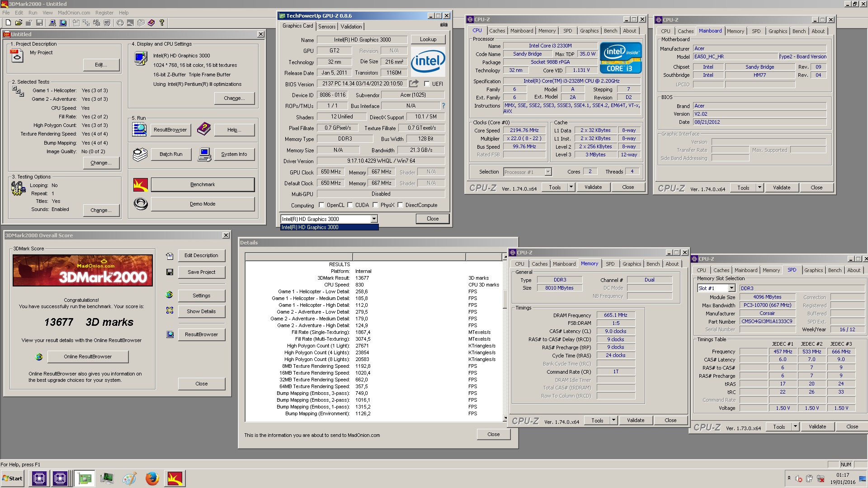Switch to the Sensors tab in GPU-Z

click(327, 27)
